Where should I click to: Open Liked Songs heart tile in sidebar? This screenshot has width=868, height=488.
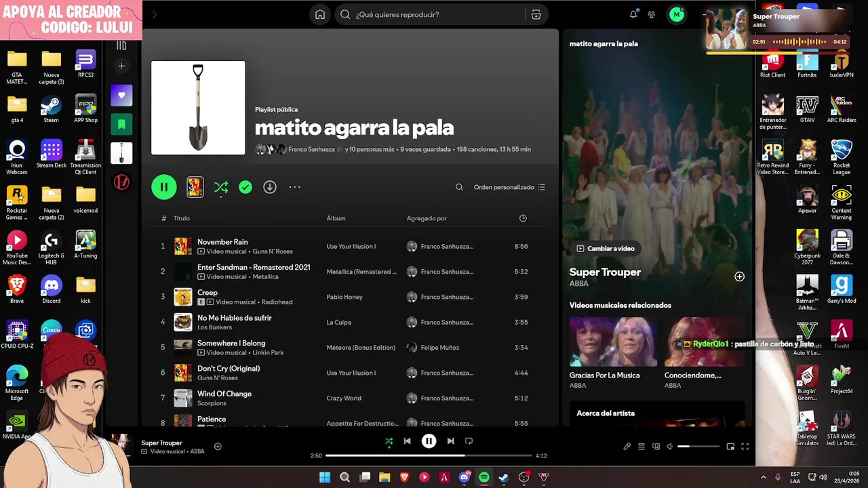[121, 96]
